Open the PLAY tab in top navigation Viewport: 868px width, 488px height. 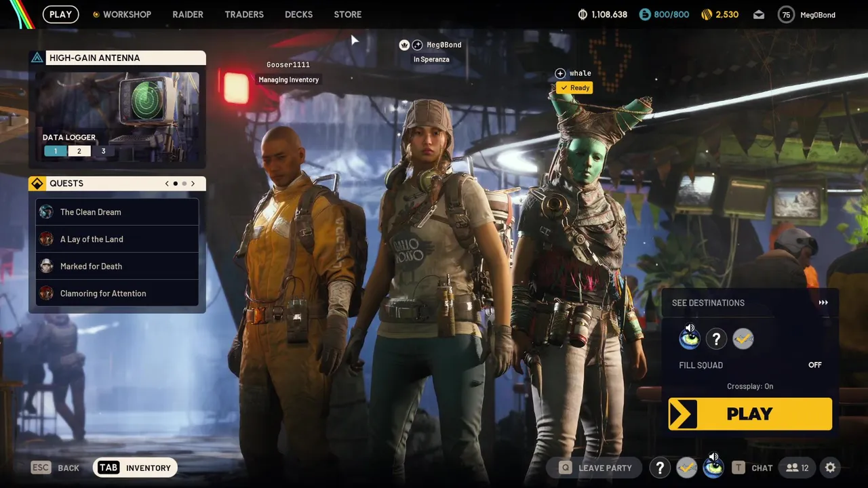point(60,14)
